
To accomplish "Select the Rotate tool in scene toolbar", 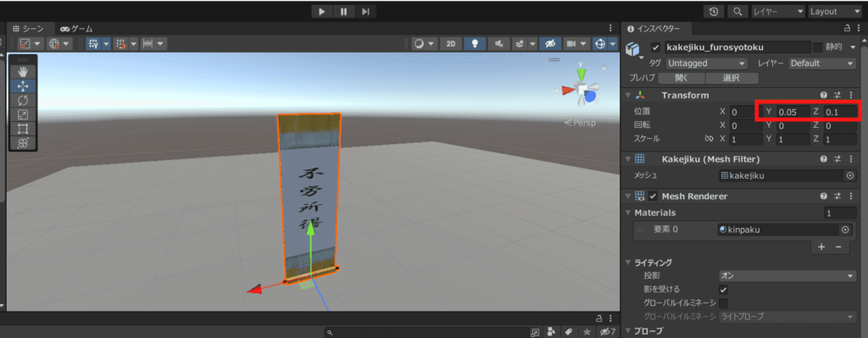I will (x=23, y=101).
